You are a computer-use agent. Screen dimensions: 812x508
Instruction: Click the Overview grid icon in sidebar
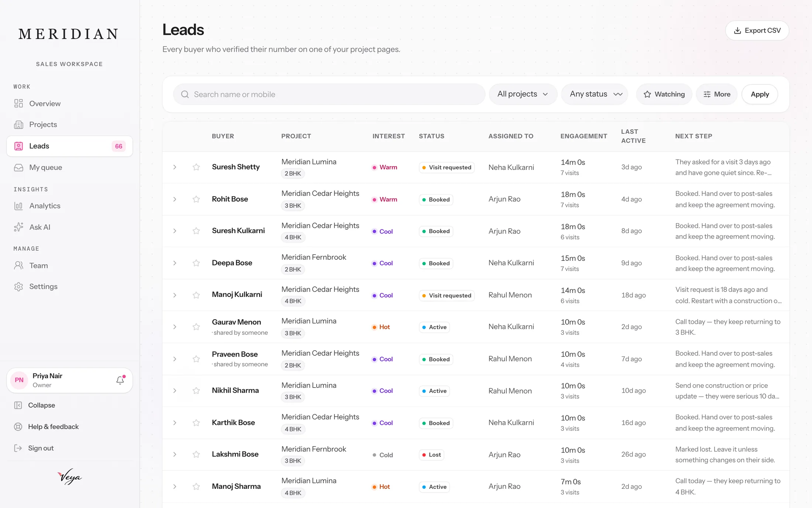[x=18, y=103]
